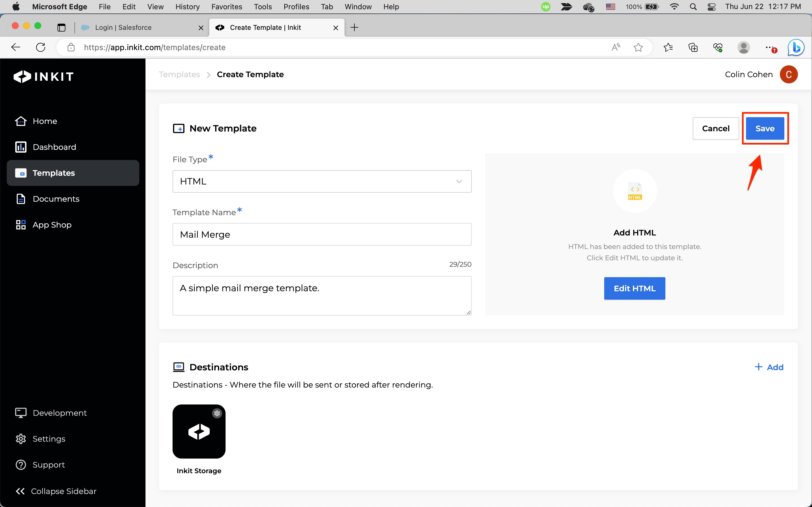
Task: Click the Support help icon
Action: coord(21,465)
